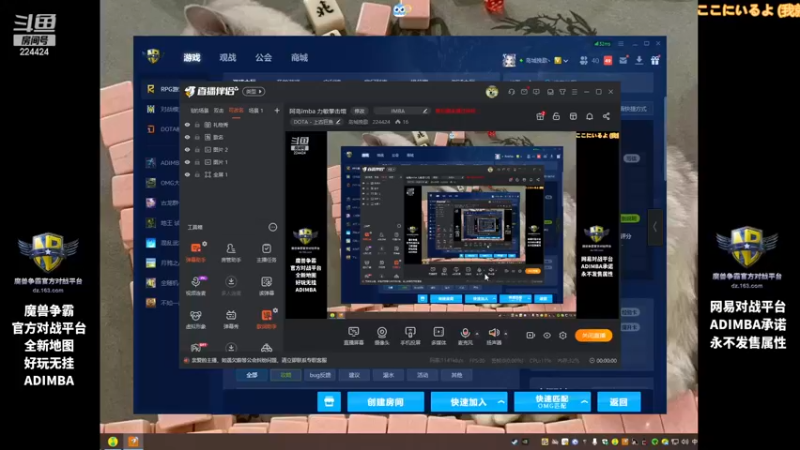Add a 手机投屏 phone mirroring source
The height and width of the screenshot is (450, 800).
[x=410, y=336]
